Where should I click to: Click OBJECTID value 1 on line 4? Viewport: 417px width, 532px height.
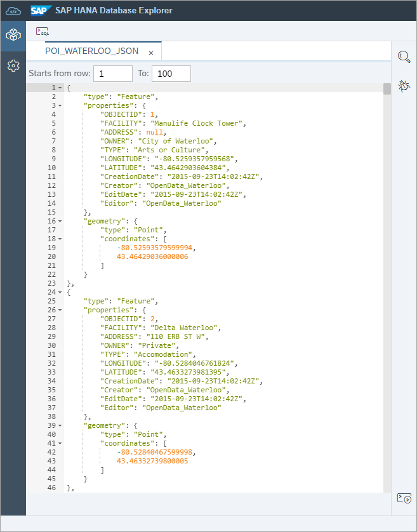click(x=152, y=114)
